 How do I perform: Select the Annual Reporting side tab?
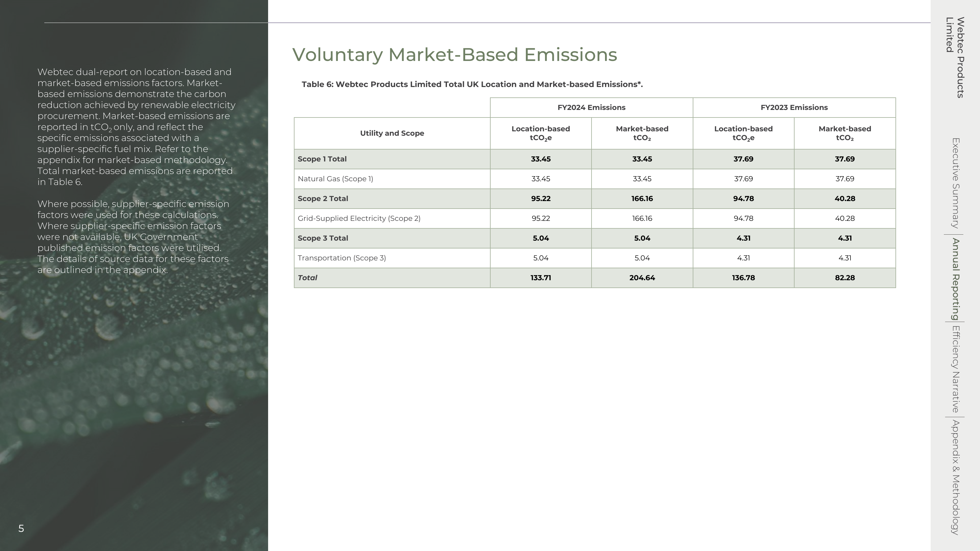[x=955, y=279]
